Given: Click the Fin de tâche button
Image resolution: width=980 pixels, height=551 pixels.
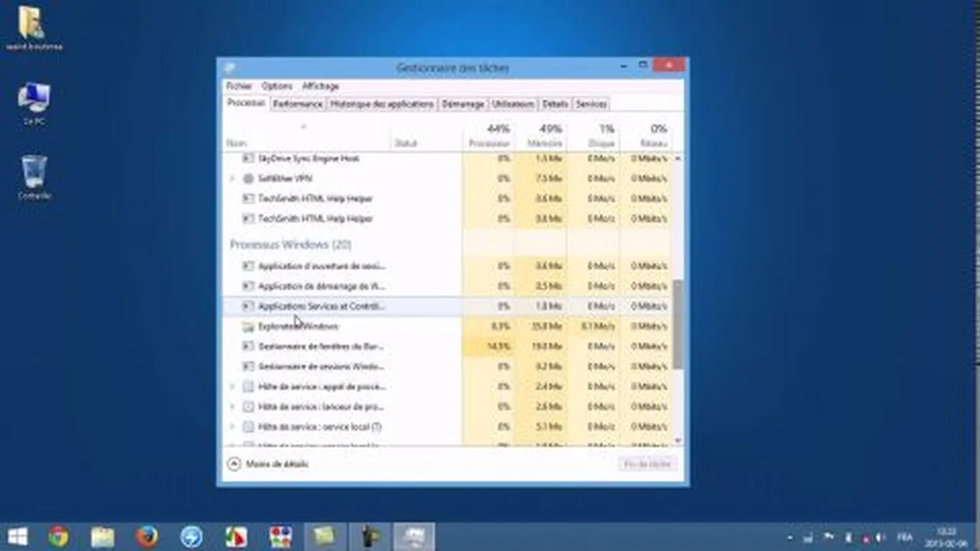Looking at the screenshot, I should click(647, 465).
